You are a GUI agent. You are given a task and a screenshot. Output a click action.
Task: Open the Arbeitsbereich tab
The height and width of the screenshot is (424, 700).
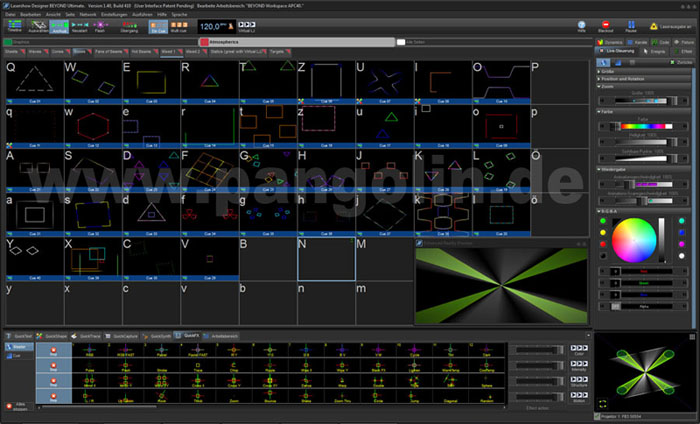click(221, 336)
